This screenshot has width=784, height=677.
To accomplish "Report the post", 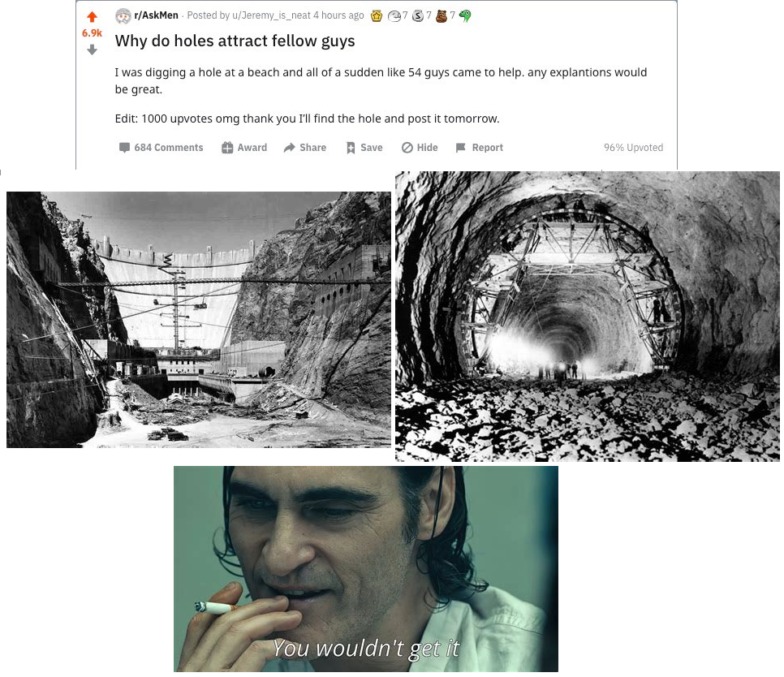I will [480, 148].
